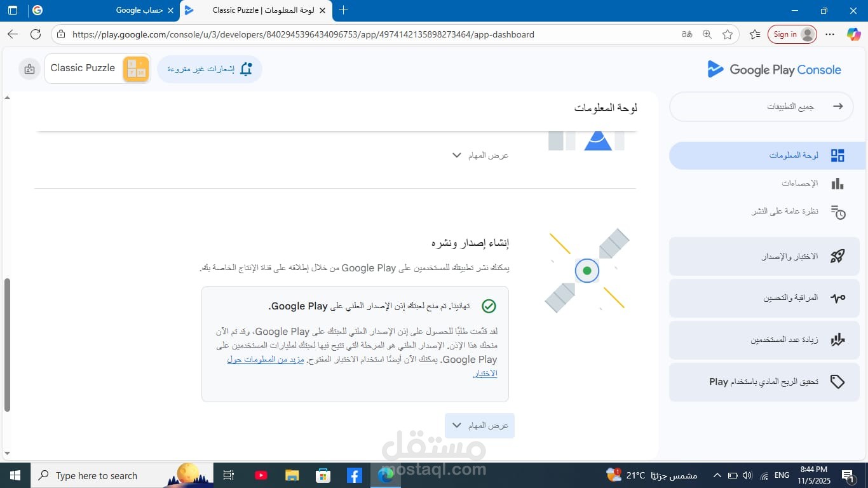This screenshot has height=488, width=868.
Task: Add this page to favorites star
Action: (x=728, y=34)
